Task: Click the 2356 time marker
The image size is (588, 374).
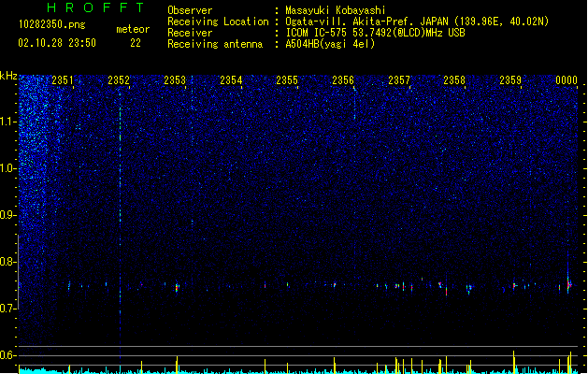Action: (x=343, y=80)
